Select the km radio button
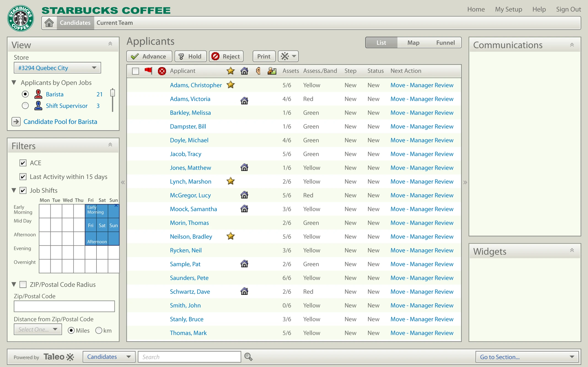This screenshot has height=367, width=588. (99, 330)
